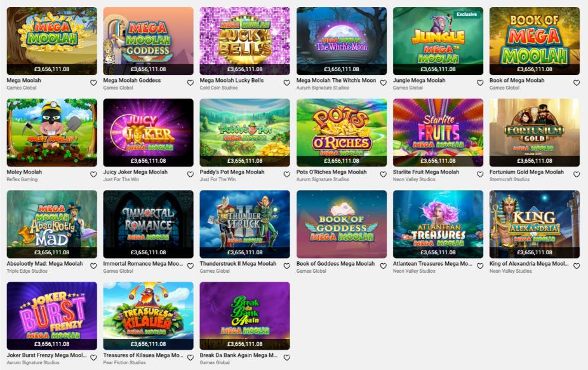The height and width of the screenshot is (370, 588).
Task: Launch Joker Burst Frenzy Mega Moolah thumbnail
Action: tap(51, 316)
